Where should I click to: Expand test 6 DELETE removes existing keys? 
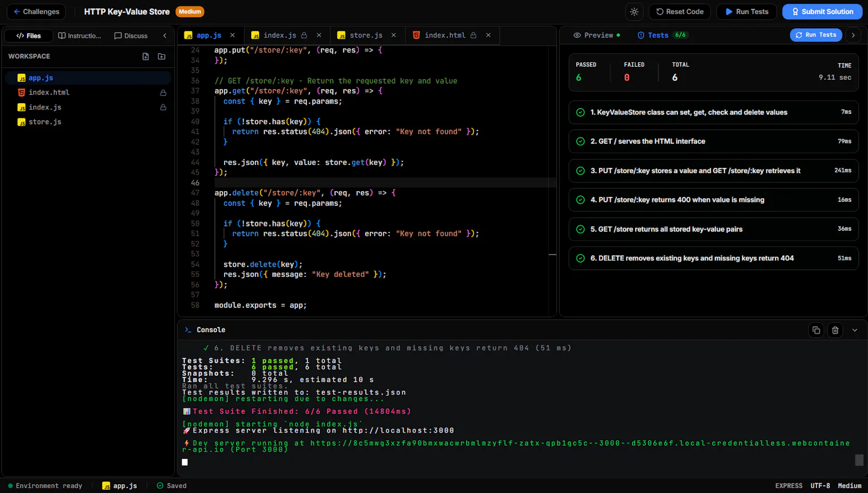[x=713, y=258]
